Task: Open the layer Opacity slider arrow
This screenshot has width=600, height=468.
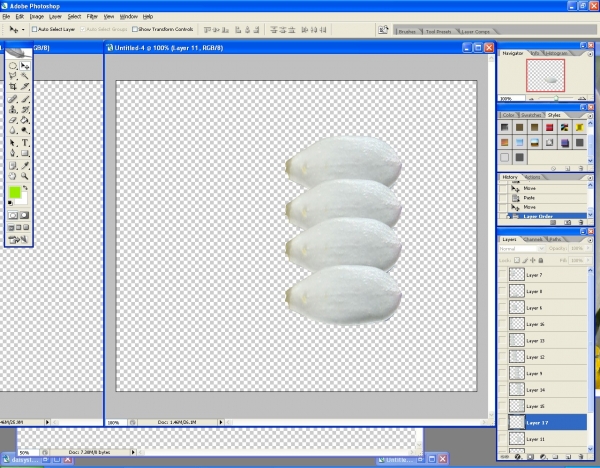Action: [588, 248]
